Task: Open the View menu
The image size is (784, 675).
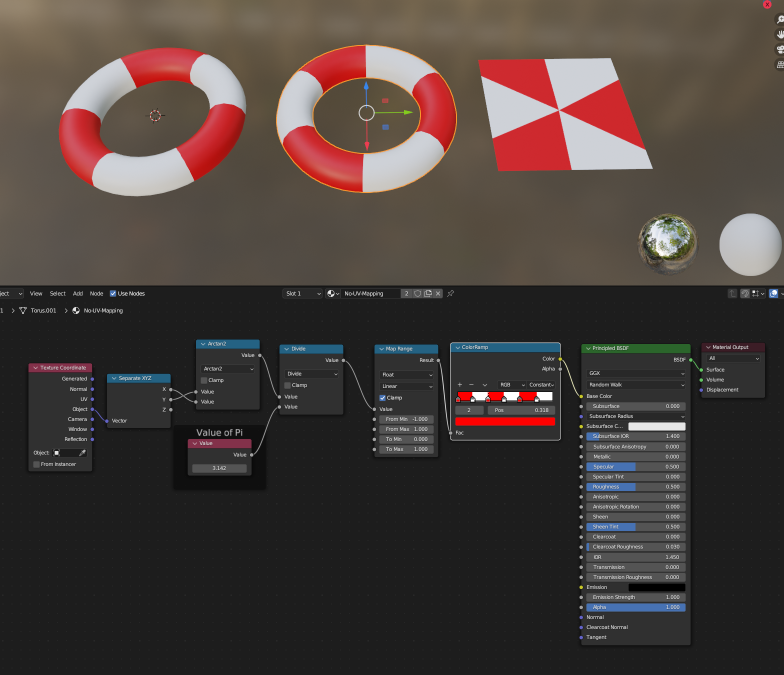Action: click(36, 293)
